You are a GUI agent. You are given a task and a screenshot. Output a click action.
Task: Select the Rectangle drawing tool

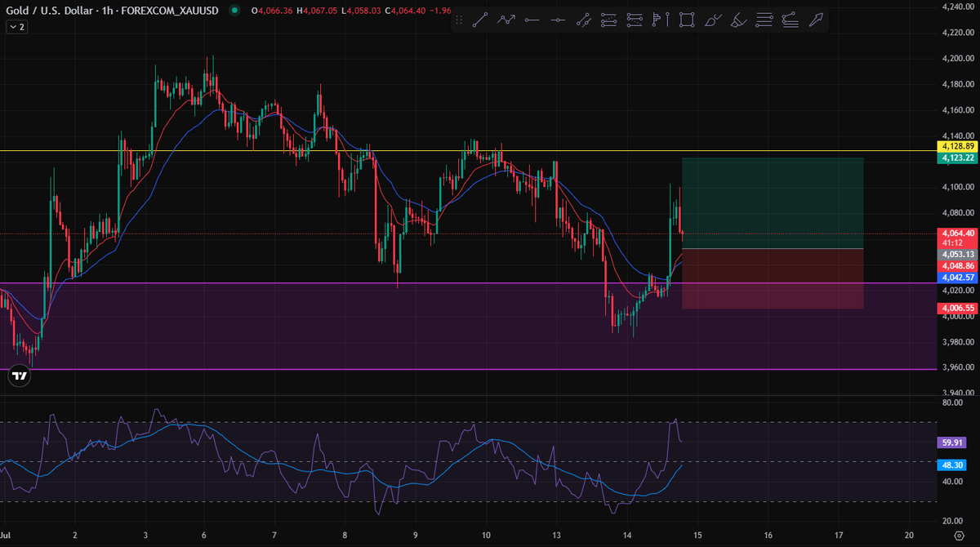687,20
